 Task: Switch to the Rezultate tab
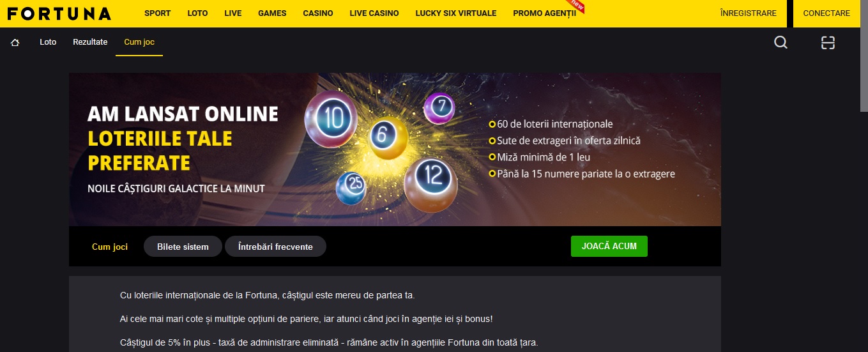90,42
